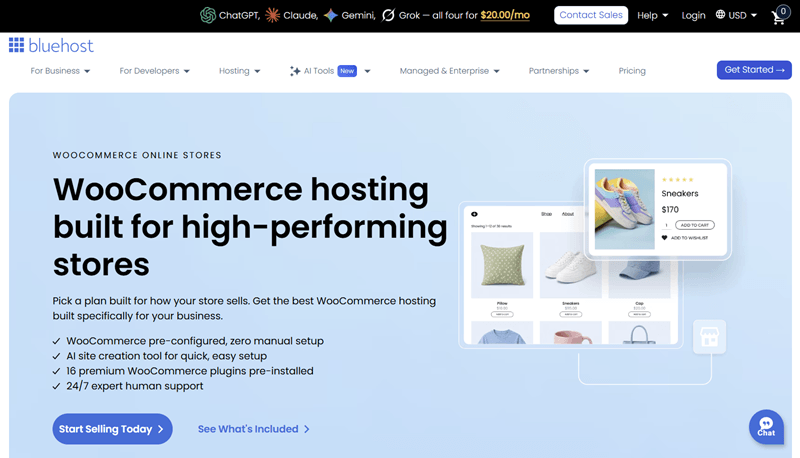Click the Claude starburst icon

[x=272, y=15]
